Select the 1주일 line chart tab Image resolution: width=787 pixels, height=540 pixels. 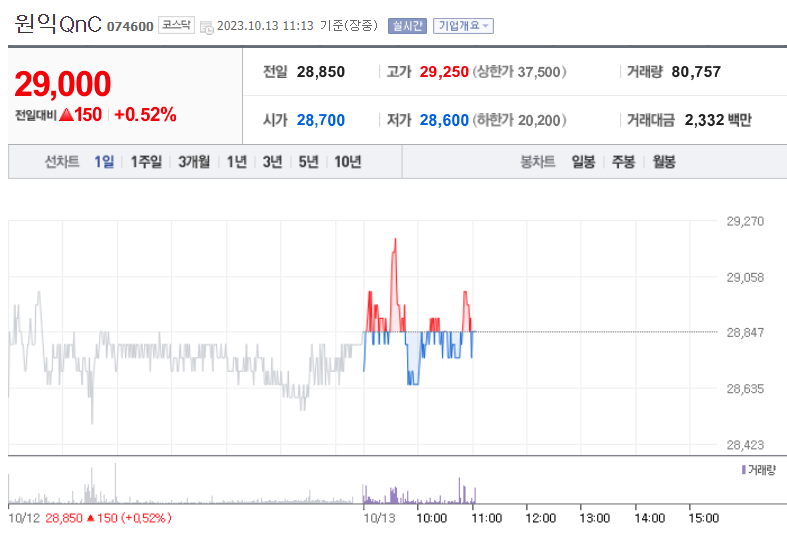(x=146, y=162)
